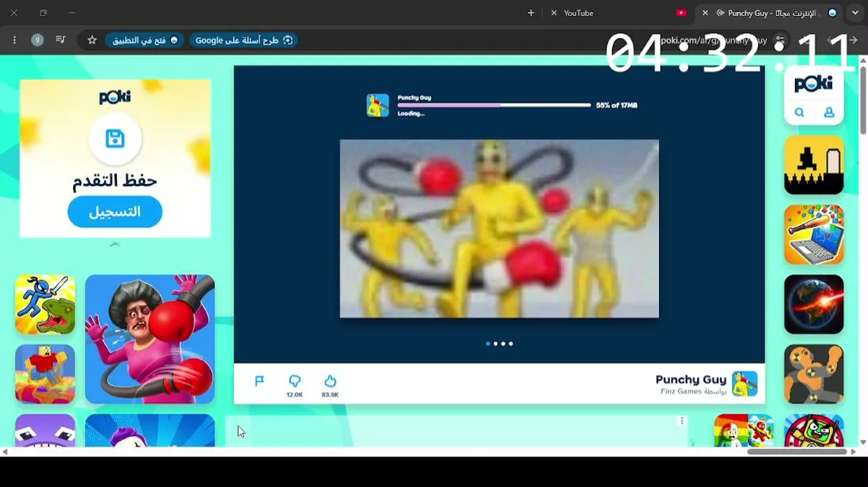Open the Poki user account icon
The width and height of the screenshot is (868, 487).
[x=829, y=113]
